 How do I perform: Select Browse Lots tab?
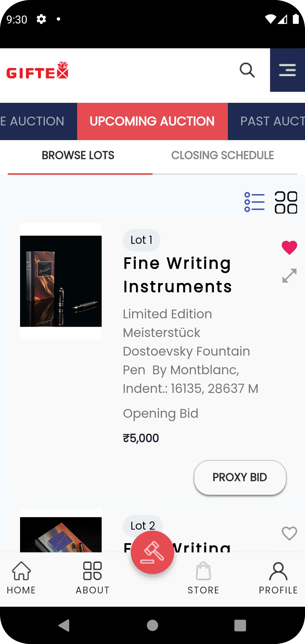(78, 155)
